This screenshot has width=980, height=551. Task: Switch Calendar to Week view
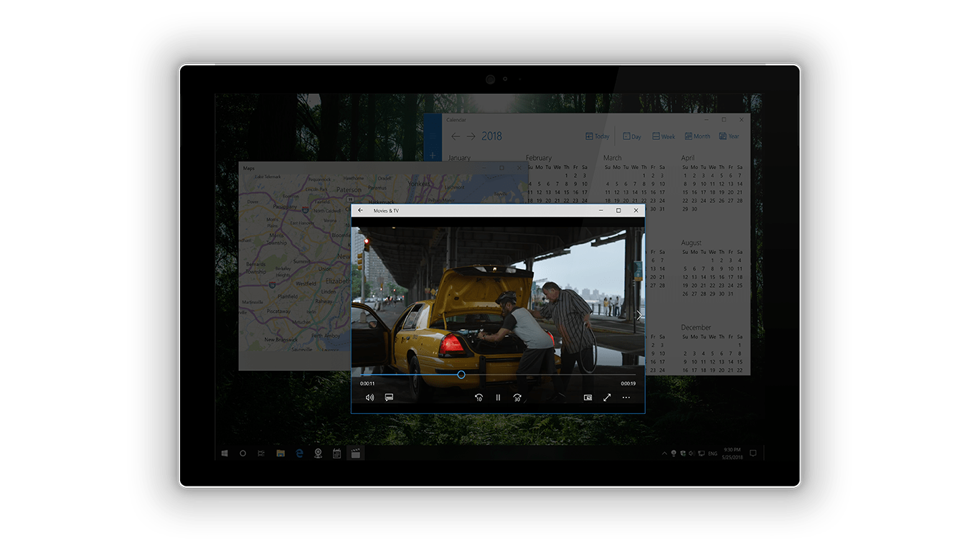[664, 136]
